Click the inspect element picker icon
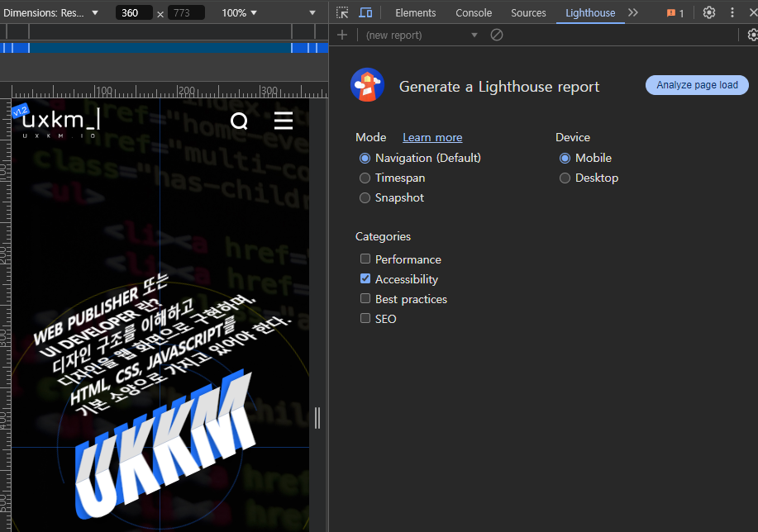 click(x=342, y=12)
